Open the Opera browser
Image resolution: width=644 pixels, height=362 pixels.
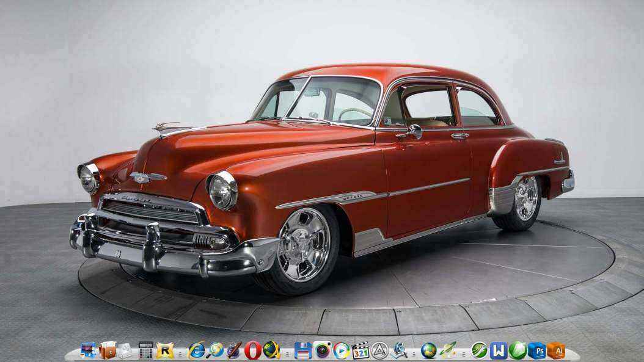252,350
